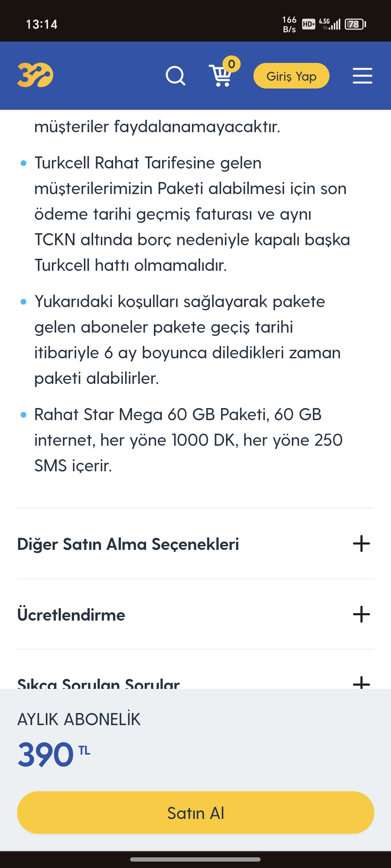Click the Satın Al purchase button

pos(195,813)
